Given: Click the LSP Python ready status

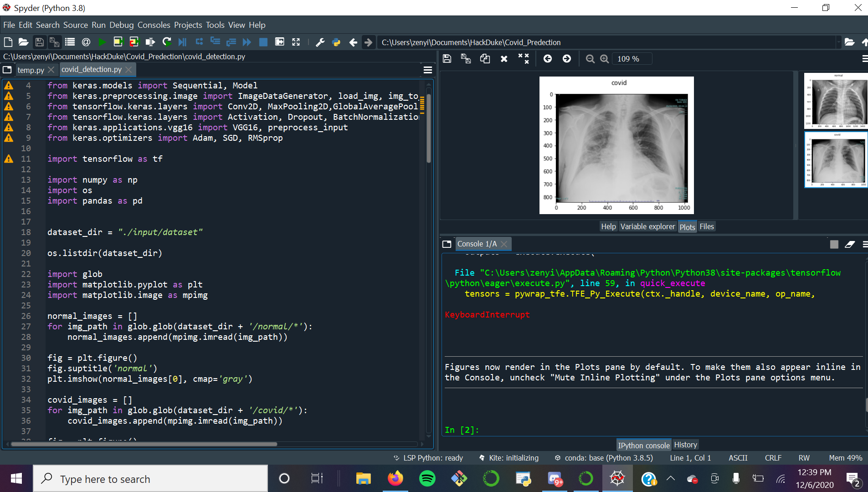Looking at the screenshot, I should (x=428, y=458).
